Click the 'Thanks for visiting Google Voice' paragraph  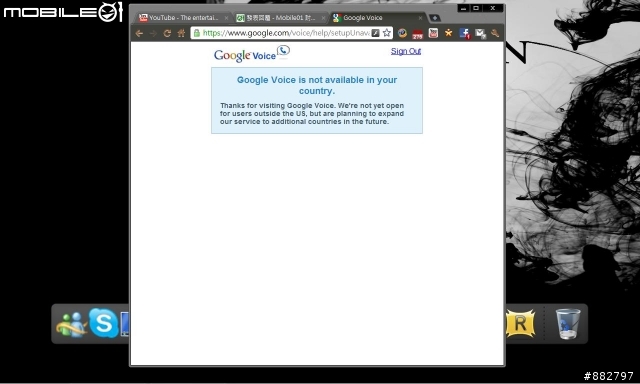click(312, 113)
